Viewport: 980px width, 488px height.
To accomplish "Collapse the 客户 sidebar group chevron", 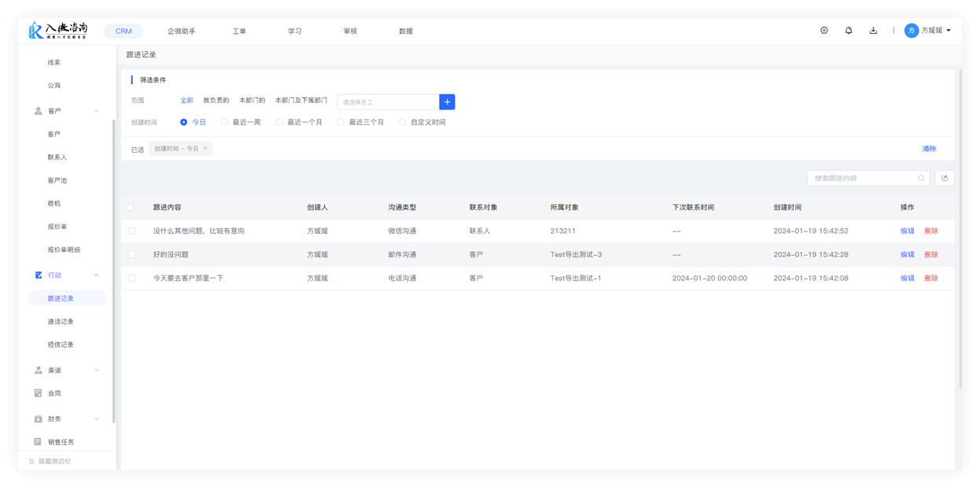I will (97, 111).
